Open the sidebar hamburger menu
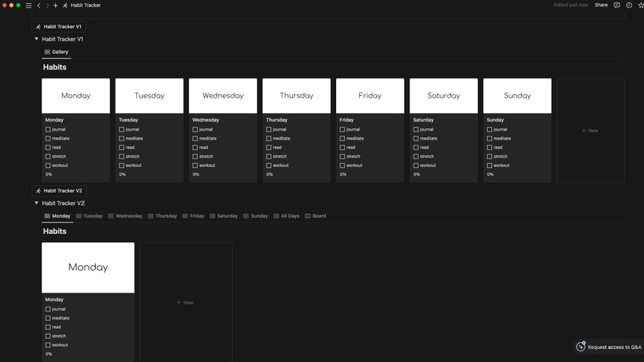644x362 pixels. point(28,5)
